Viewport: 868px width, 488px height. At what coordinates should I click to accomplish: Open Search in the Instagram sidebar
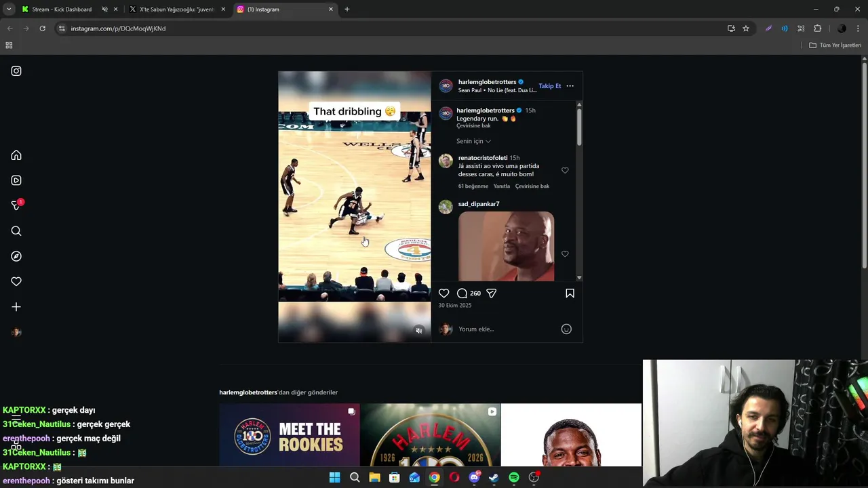pos(16,231)
